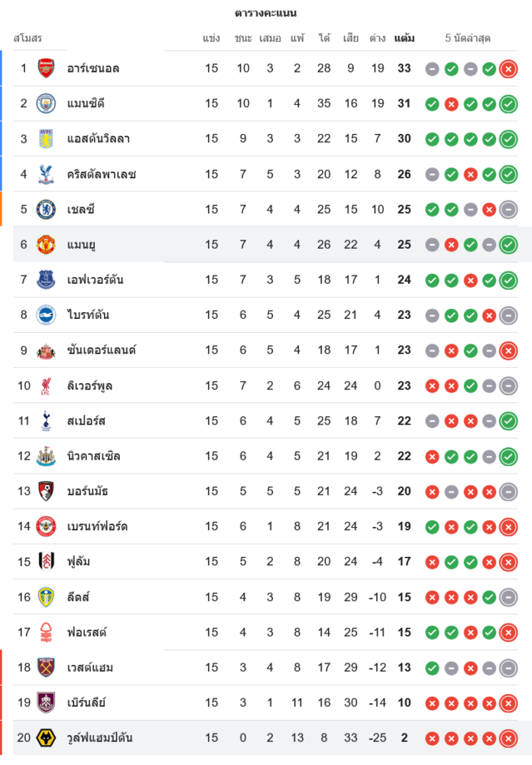Viewport: 532px width, 765px height.
Task: Click the Arsenal club crest icon
Action: click(x=46, y=68)
